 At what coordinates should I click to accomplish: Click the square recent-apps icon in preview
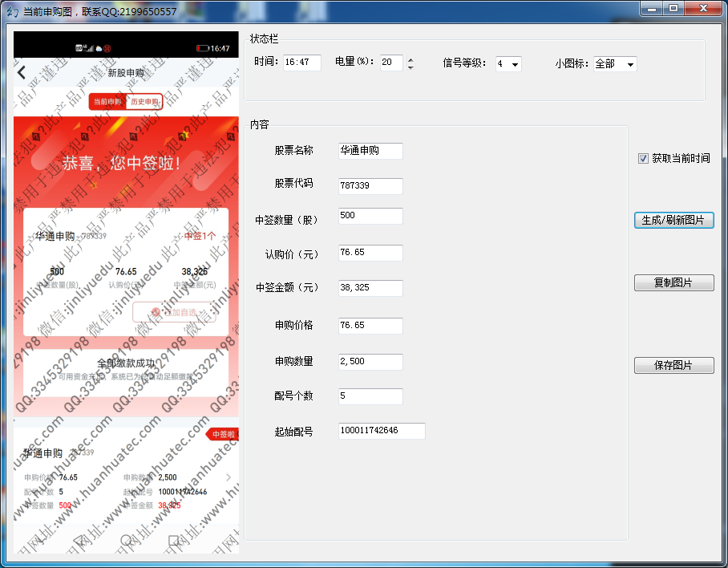tap(174, 542)
